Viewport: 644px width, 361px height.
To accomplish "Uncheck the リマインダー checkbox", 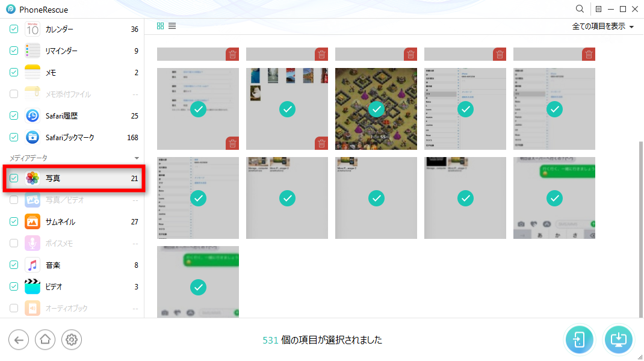I will (x=14, y=51).
